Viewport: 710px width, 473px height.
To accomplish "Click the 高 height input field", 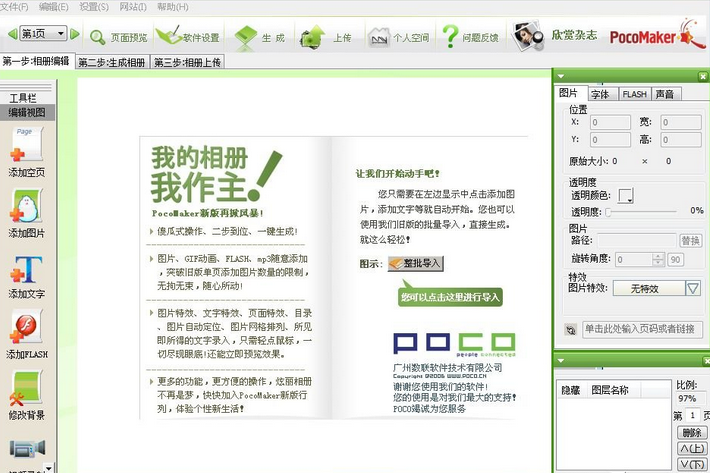I will tap(681, 140).
